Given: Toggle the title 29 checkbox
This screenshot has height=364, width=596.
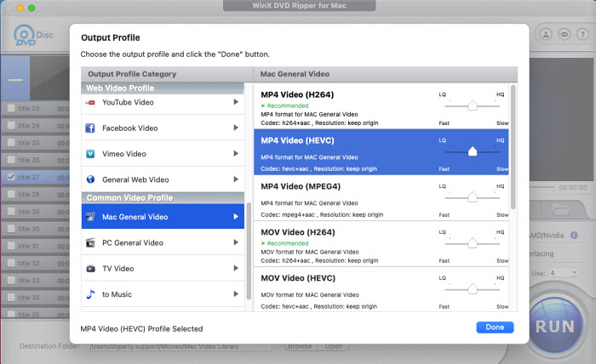Looking at the screenshot, I should coord(11,212).
